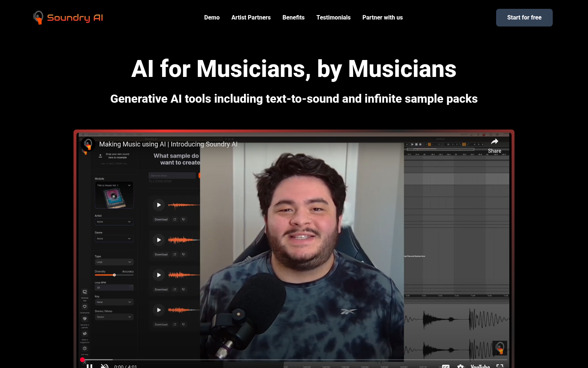Share the YouTube video

coord(495,146)
